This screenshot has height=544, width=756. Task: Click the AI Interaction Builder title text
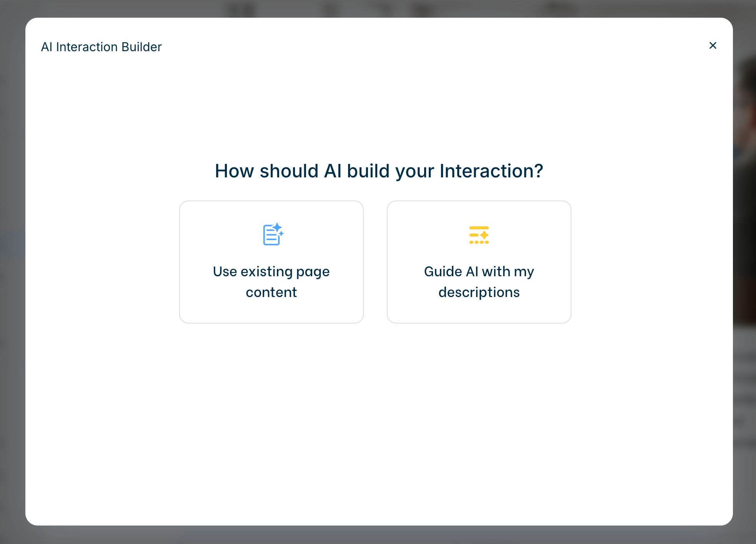[x=101, y=47]
